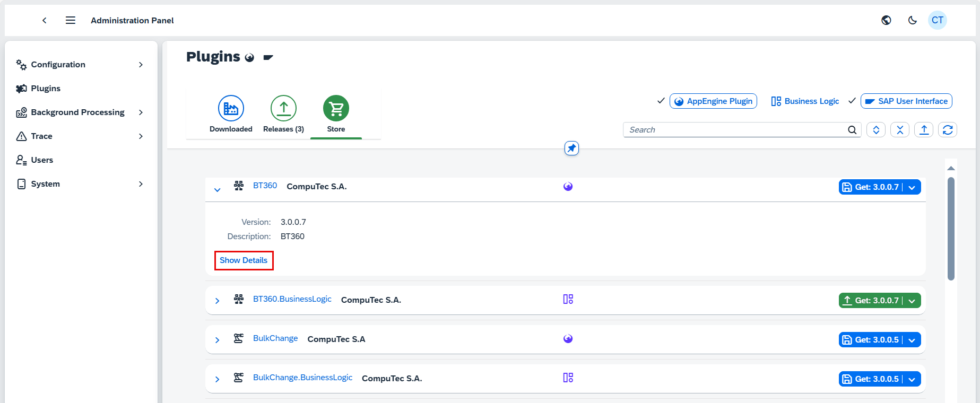Open version dropdown for BT360.BusinessLogic

912,301
